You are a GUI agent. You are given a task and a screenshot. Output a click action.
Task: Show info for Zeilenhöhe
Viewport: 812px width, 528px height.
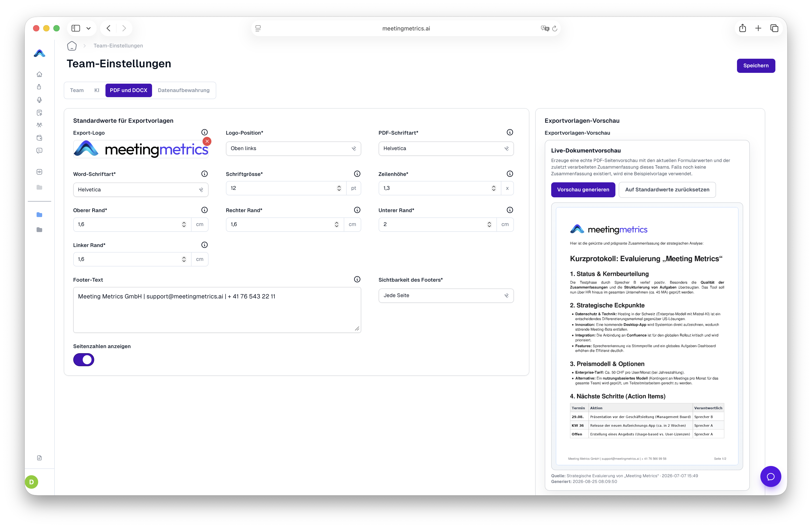coord(510,174)
